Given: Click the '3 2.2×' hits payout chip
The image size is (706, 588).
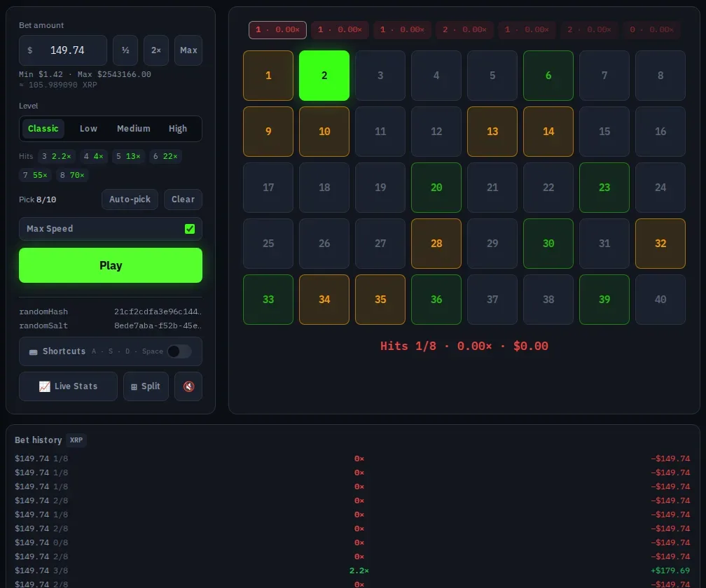Looking at the screenshot, I should click(57, 156).
